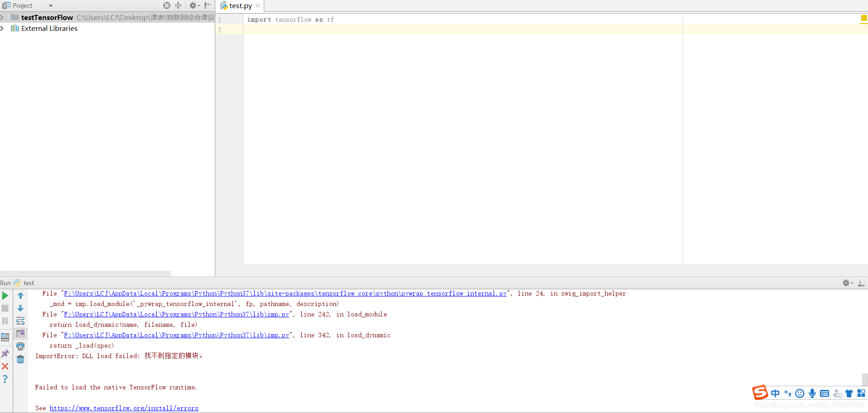Expand External Libraries tree node
Viewport: 868px width, 413px height.
pyautogui.click(x=2, y=28)
